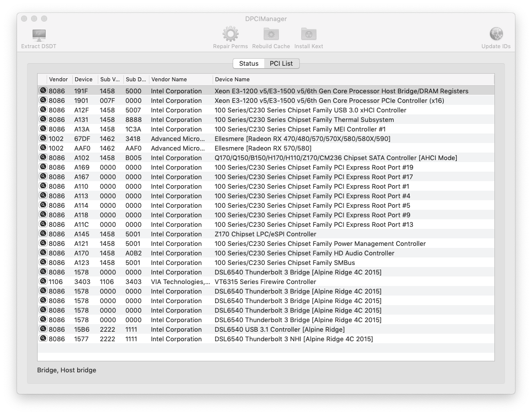
Task: Click lookup icon on the A167 row
Action: click(x=43, y=176)
